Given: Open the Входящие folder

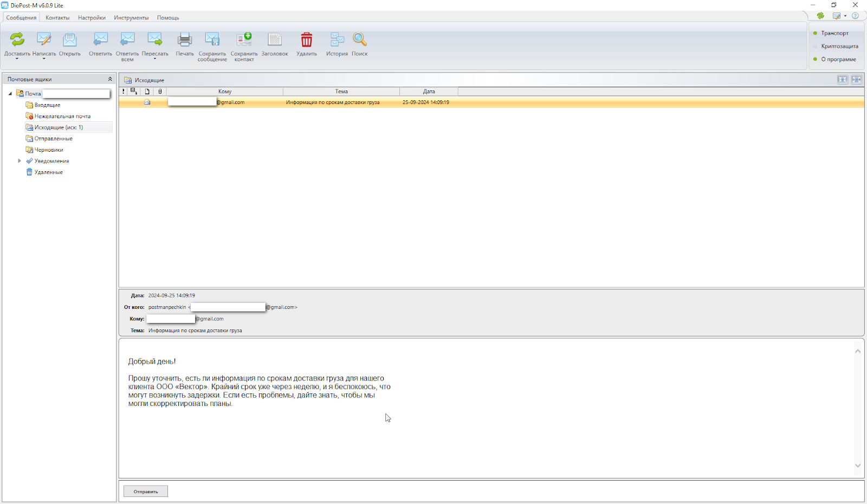Looking at the screenshot, I should point(47,105).
